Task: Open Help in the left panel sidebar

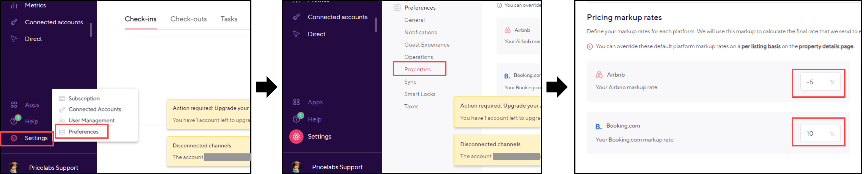Action: (31, 121)
